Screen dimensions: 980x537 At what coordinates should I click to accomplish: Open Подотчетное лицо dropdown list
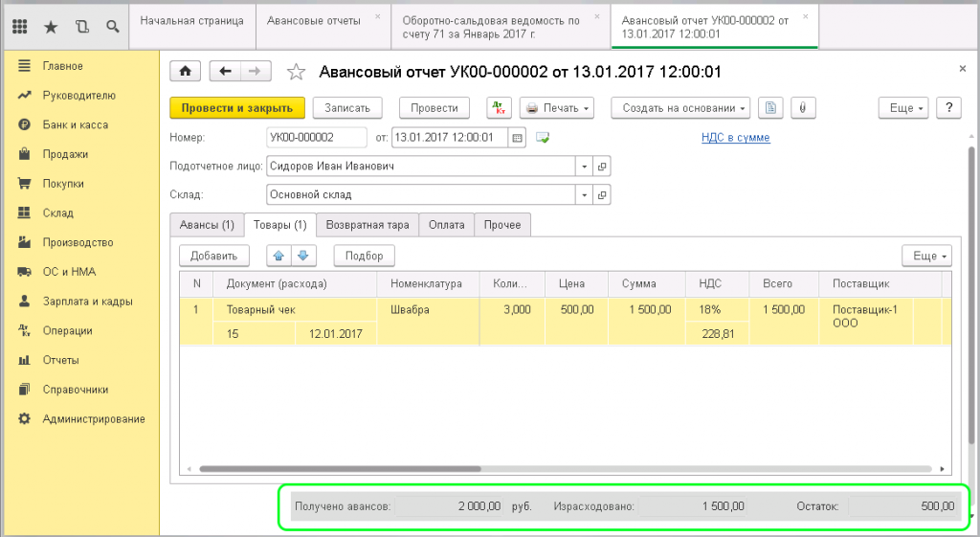585,167
